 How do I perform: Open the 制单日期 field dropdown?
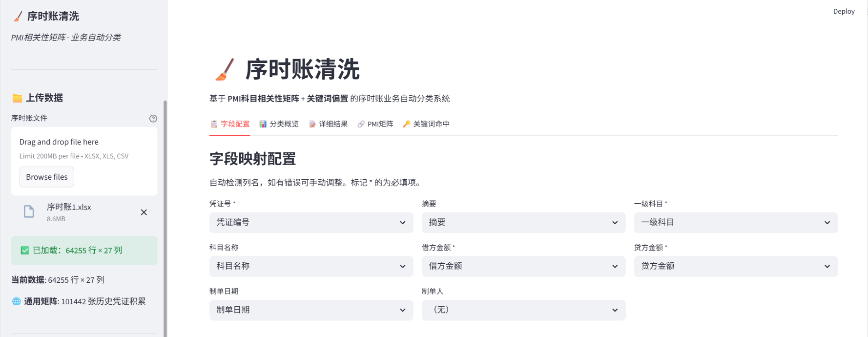coord(311,310)
